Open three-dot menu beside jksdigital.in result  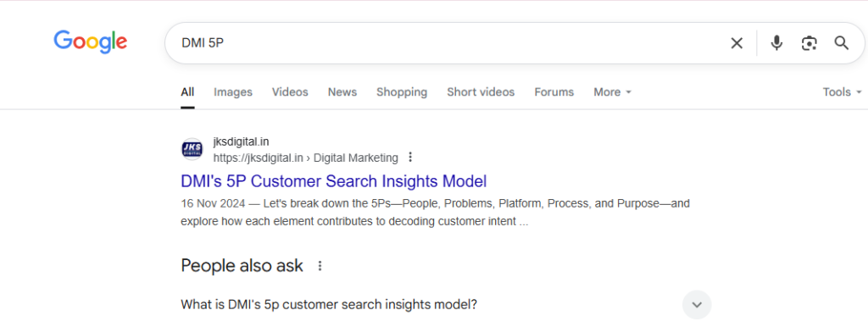tap(410, 158)
